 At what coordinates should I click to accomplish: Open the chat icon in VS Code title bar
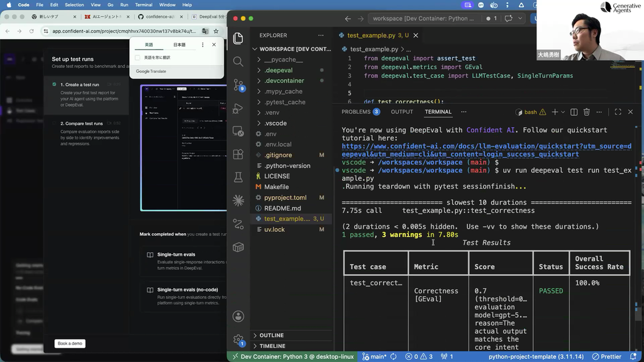coord(508,18)
